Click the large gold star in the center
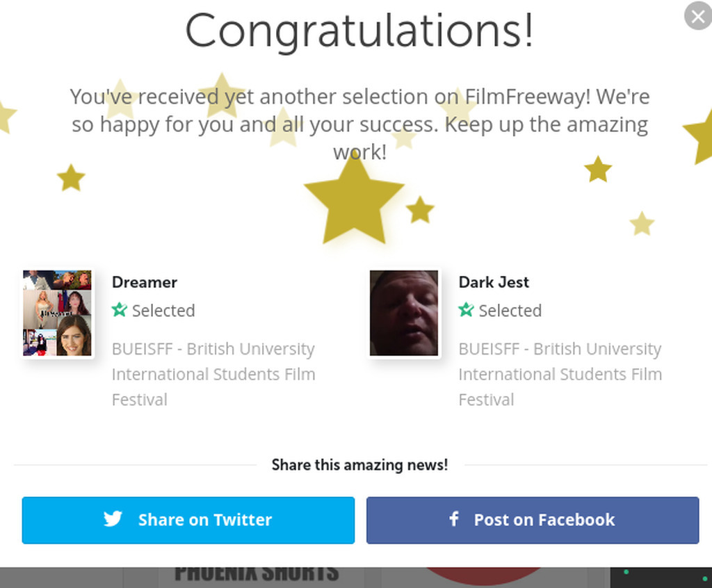 [355, 202]
